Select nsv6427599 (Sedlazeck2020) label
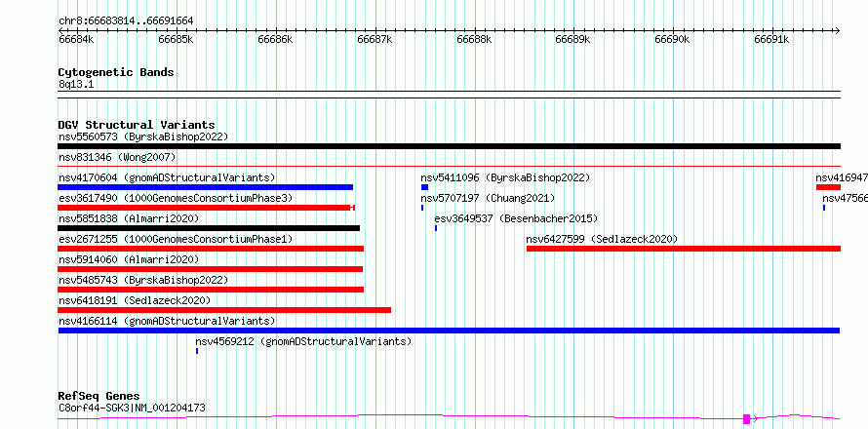 click(x=603, y=239)
